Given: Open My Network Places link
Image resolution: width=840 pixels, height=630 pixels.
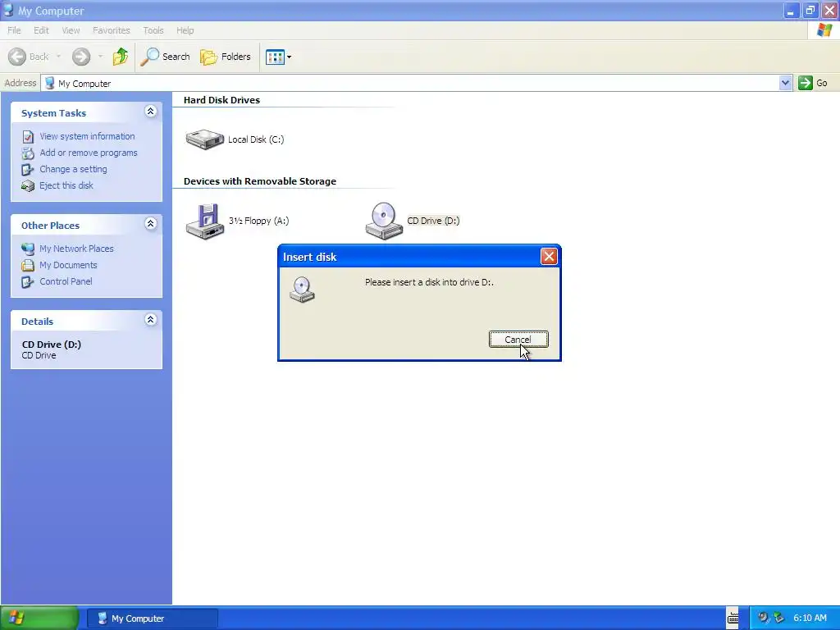Looking at the screenshot, I should 76,249.
